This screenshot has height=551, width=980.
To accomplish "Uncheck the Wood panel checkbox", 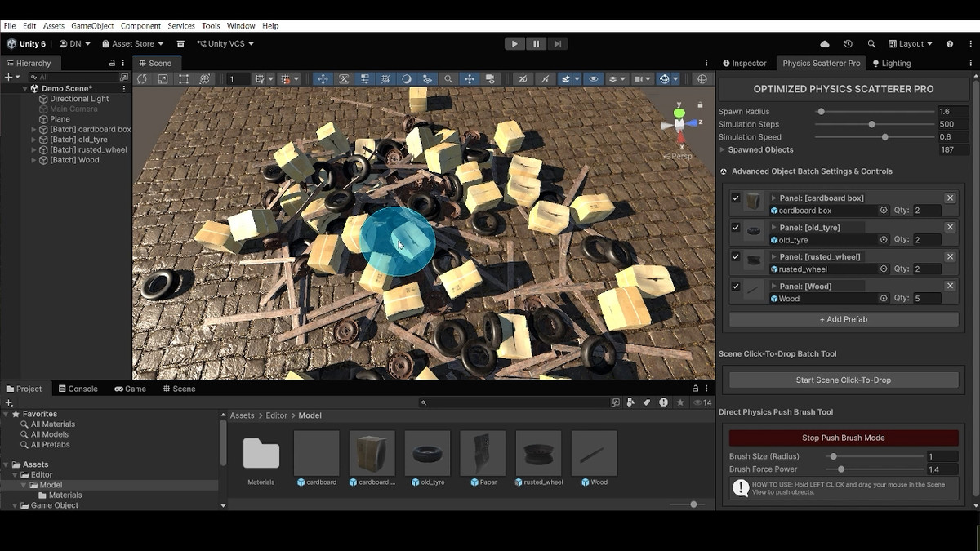I will pos(736,287).
